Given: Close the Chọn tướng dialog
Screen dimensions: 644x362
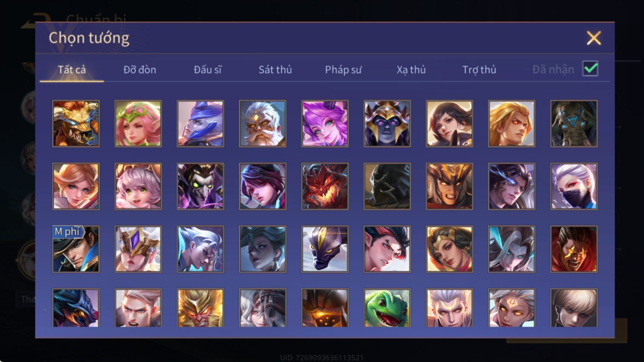Looking at the screenshot, I should 594,38.
